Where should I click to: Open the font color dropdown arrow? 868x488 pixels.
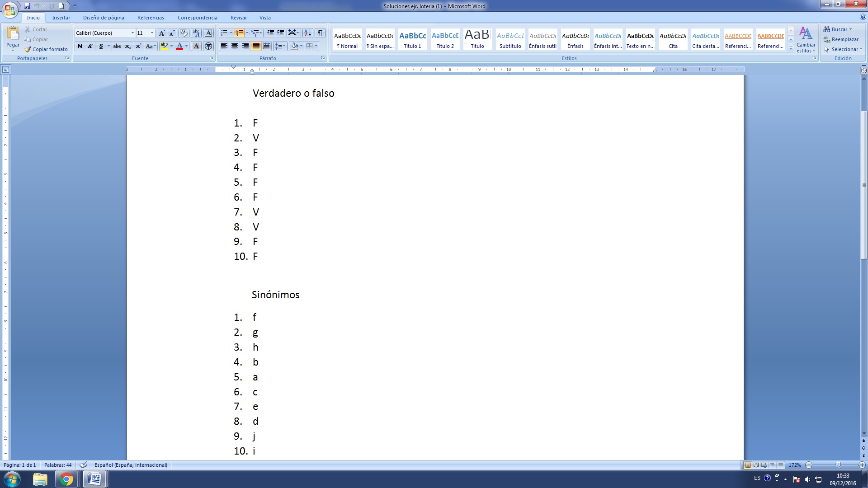point(186,46)
